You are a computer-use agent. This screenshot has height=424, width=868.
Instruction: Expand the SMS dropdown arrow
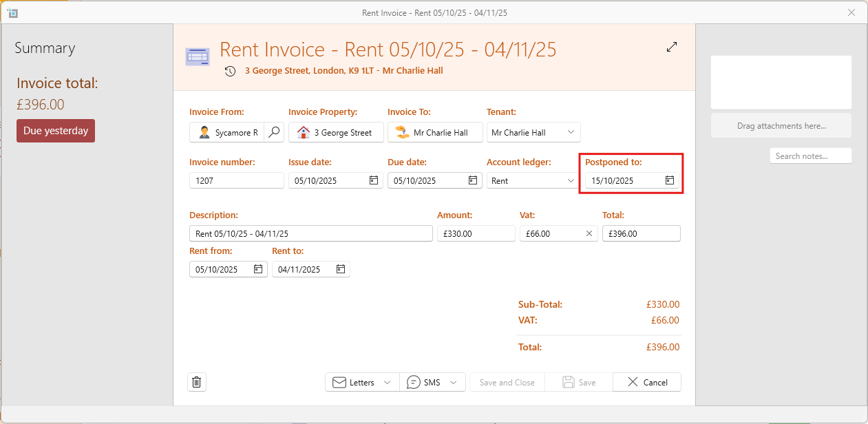click(x=453, y=382)
